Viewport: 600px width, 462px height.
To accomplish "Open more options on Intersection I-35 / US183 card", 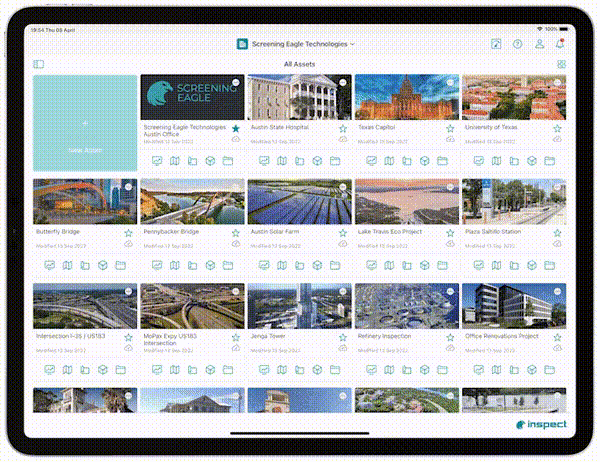I will tap(128, 291).
